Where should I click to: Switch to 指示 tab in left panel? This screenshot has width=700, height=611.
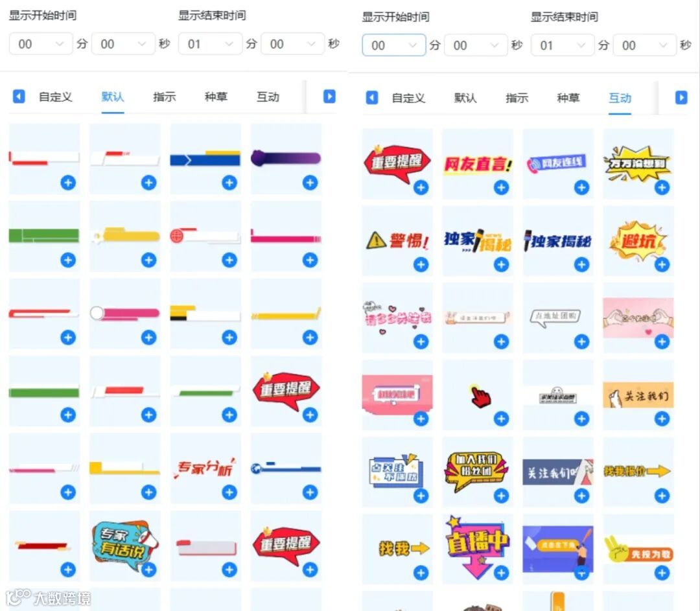pyautogui.click(x=164, y=97)
